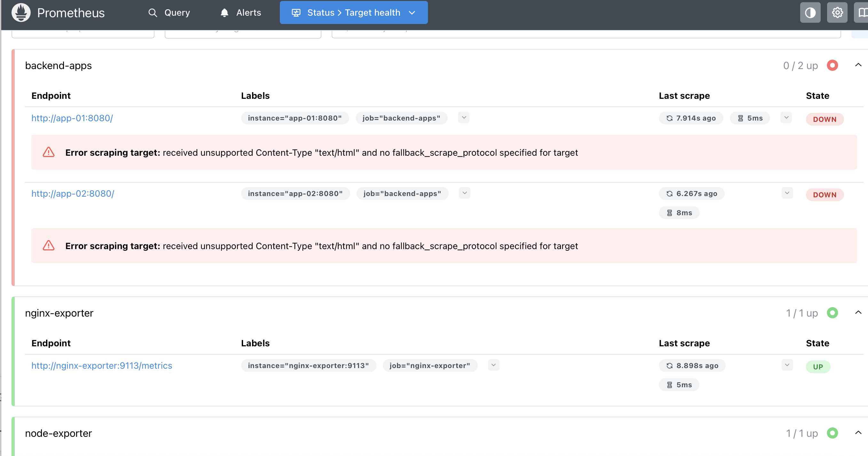
Task: Open the Alerts page
Action: pyautogui.click(x=241, y=12)
